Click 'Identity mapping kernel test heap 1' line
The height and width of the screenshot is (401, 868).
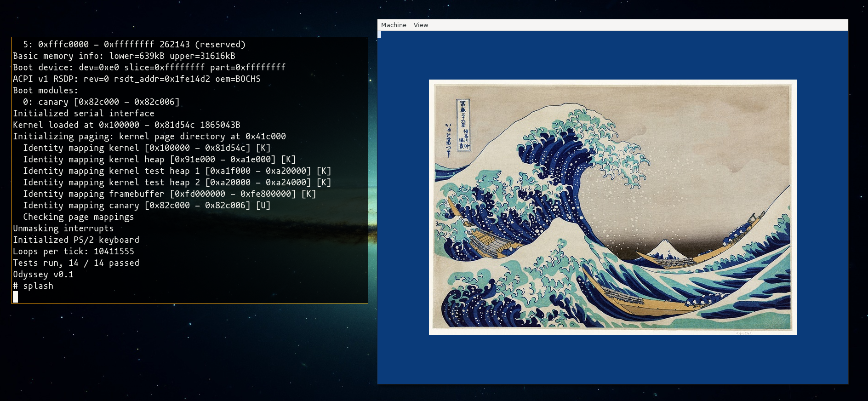[x=177, y=171]
